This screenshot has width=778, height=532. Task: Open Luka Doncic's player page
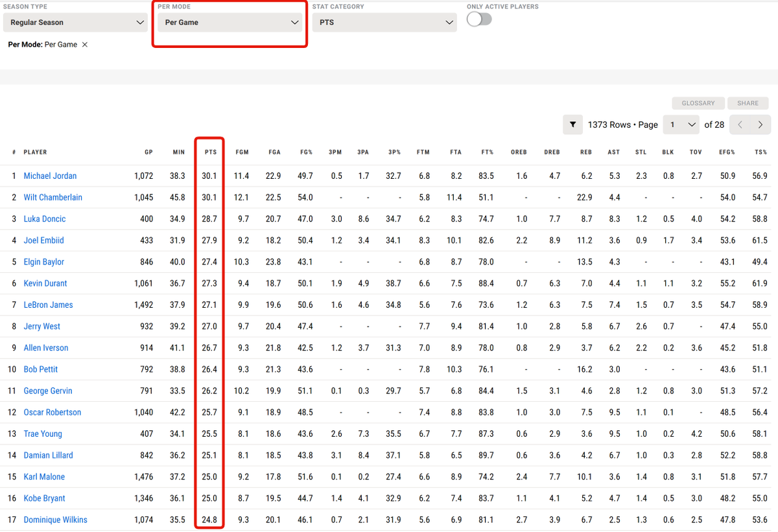(x=45, y=219)
